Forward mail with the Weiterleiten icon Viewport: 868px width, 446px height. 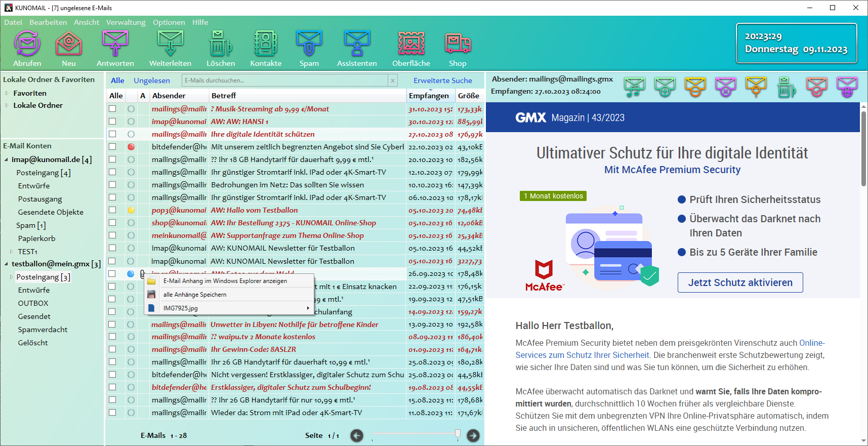click(x=171, y=44)
